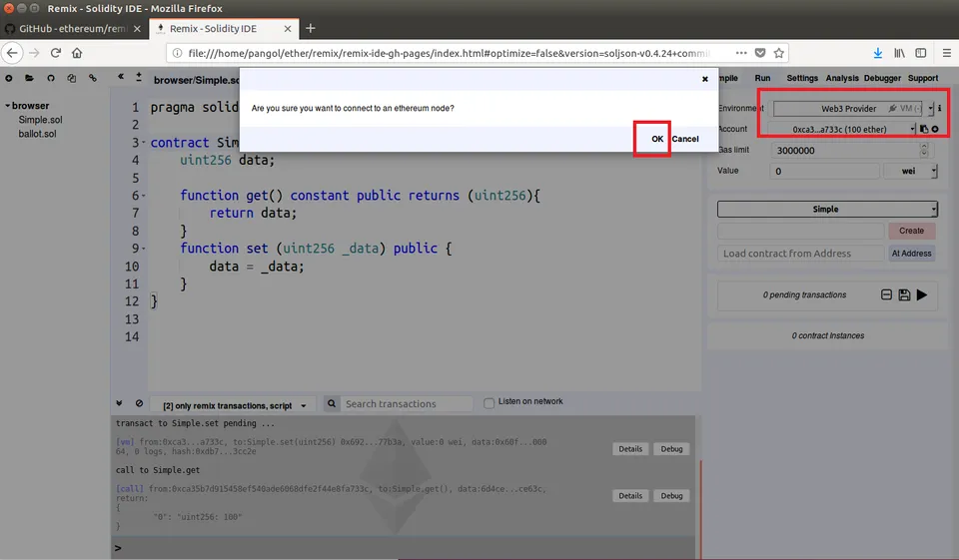
Task: Open Details of the Simple.set transaction
Action: click(630, 449)
